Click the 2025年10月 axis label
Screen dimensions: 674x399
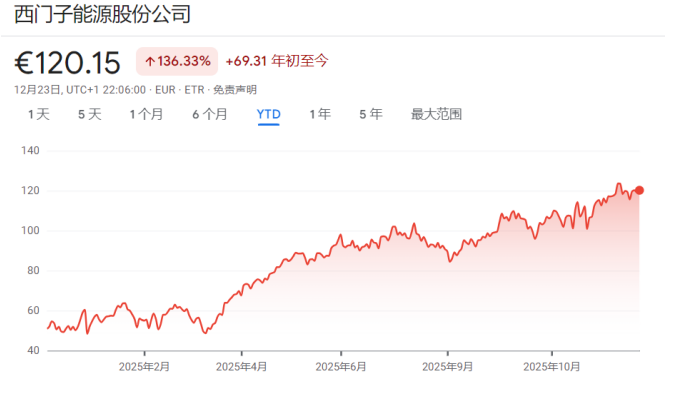(551, 367)
